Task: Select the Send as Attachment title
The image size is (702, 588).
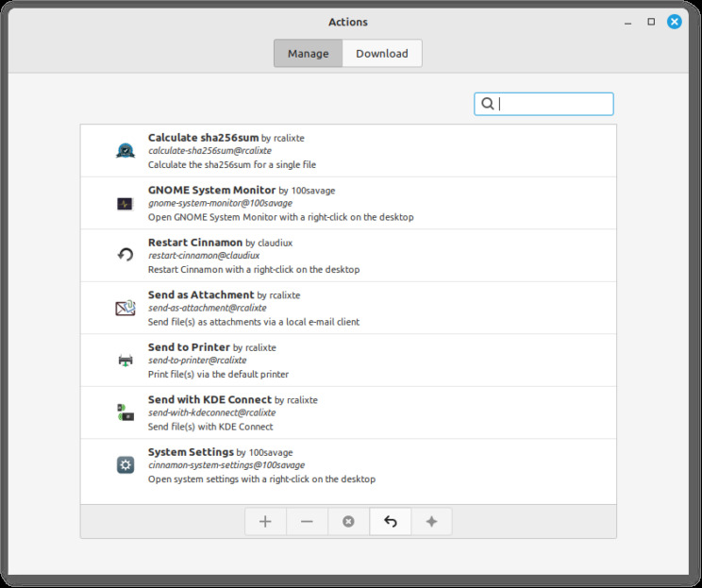Action: 201,294
